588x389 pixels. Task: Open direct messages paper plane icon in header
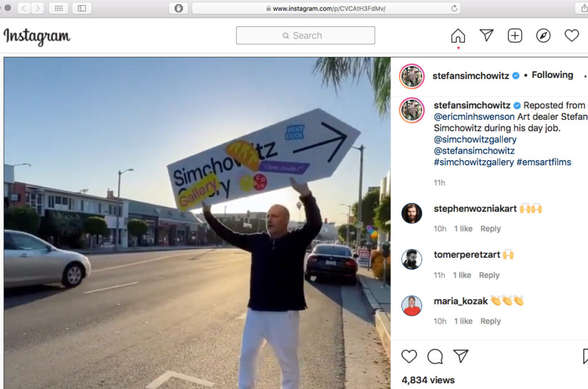(x=486, y=35)
